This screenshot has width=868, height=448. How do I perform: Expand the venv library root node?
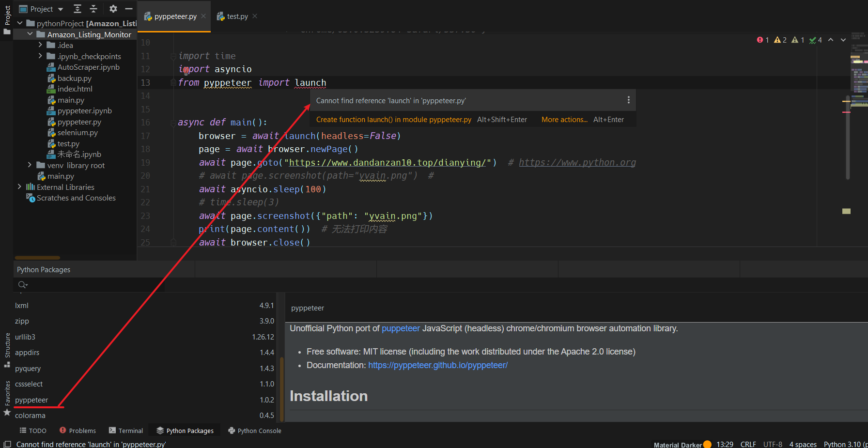(29, 165)
